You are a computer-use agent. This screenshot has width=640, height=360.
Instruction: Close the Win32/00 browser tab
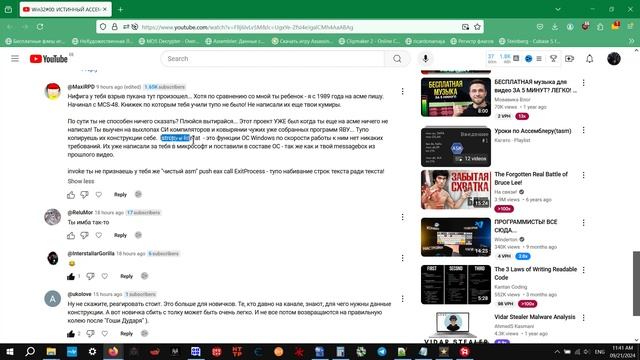[105, 9]
